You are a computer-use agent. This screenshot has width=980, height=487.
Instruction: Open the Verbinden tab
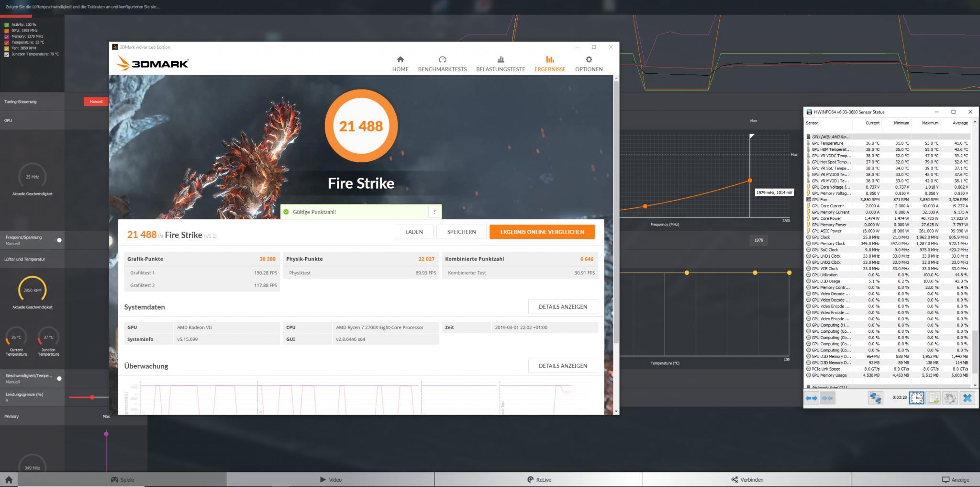[747, 479]
